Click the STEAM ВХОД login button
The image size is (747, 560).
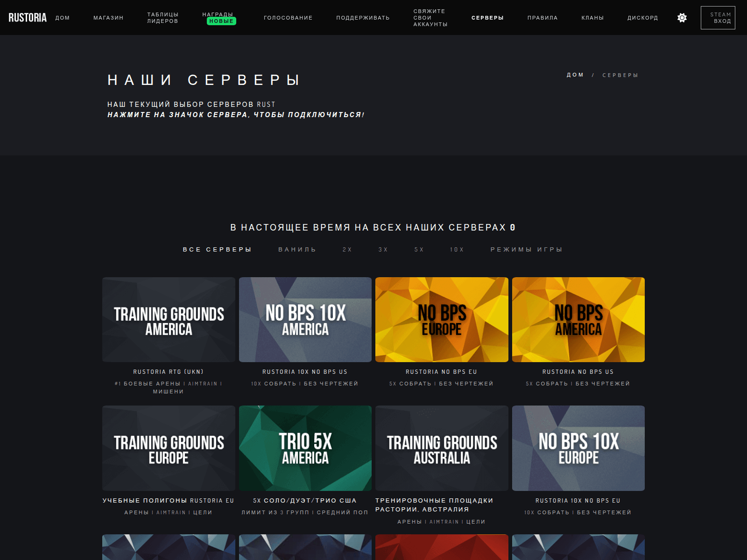pyautogui.click(x=718, y=17)
